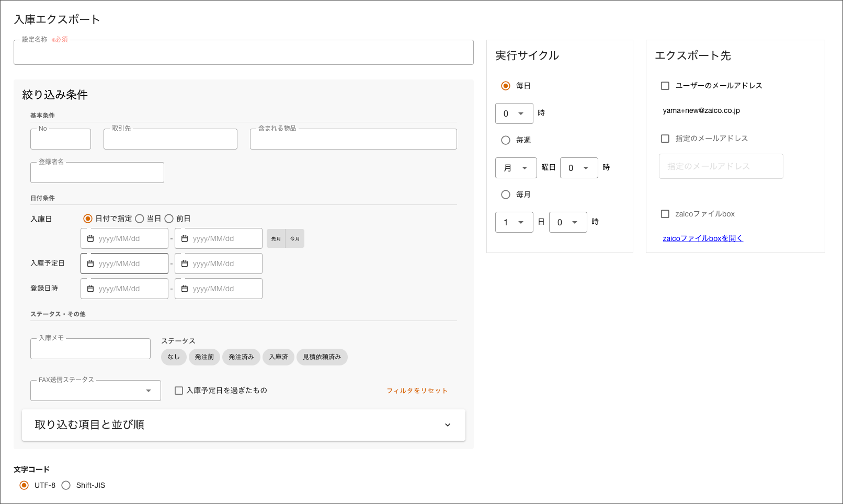Image resolution: width=843 pixels, height=504 pixels.
Task: Open the weekly hour dropdown
Action: (579, 168)
